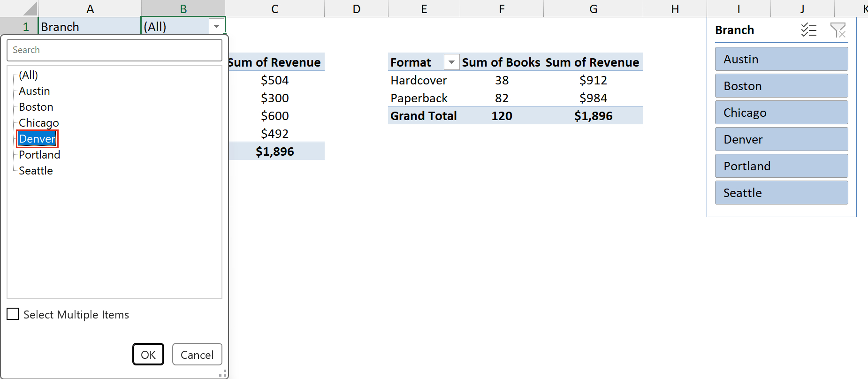Cancel the filter dropdown dialog
The image size is (868, 379).
(197, 354)
